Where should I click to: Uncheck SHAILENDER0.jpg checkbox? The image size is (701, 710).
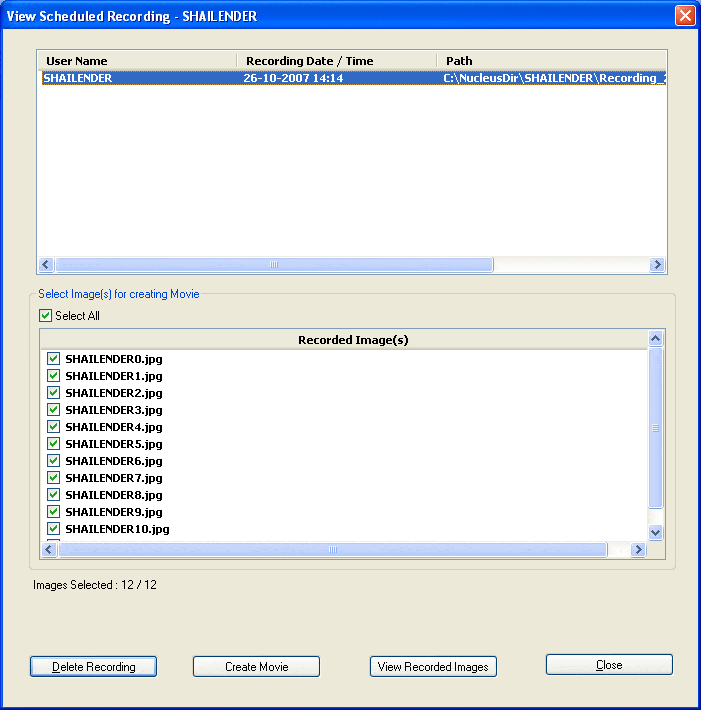(53, 359)
